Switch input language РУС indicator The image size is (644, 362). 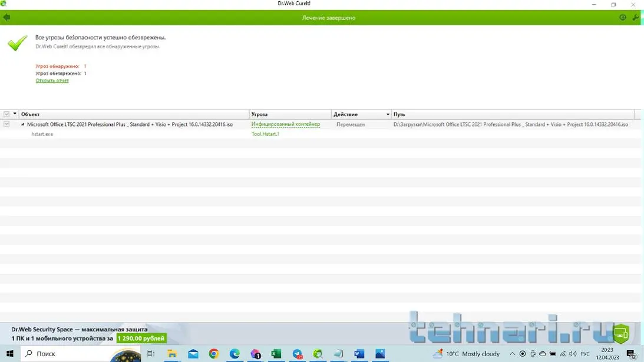585,354
